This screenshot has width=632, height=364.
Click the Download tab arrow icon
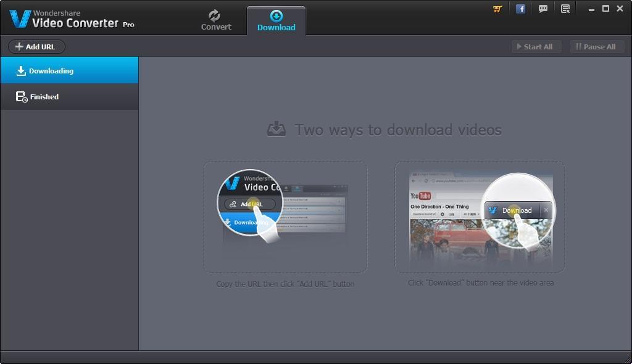click(276, 15)
